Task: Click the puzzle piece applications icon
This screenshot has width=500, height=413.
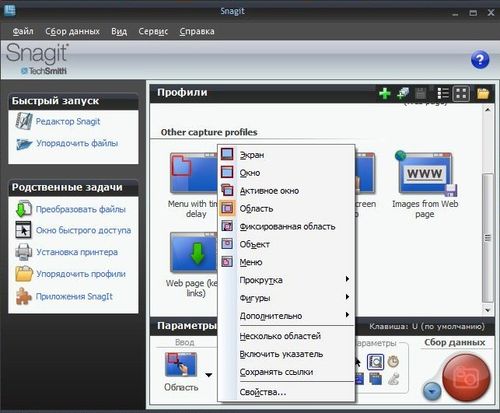Action: pos(24,296)
